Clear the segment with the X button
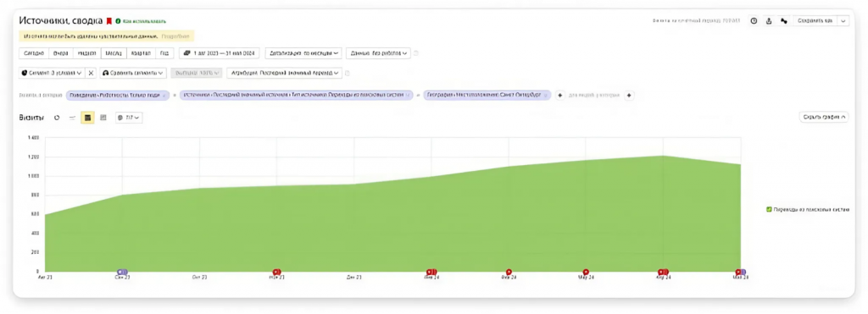This screenshot has height=314, width=868. coord(92,73)
